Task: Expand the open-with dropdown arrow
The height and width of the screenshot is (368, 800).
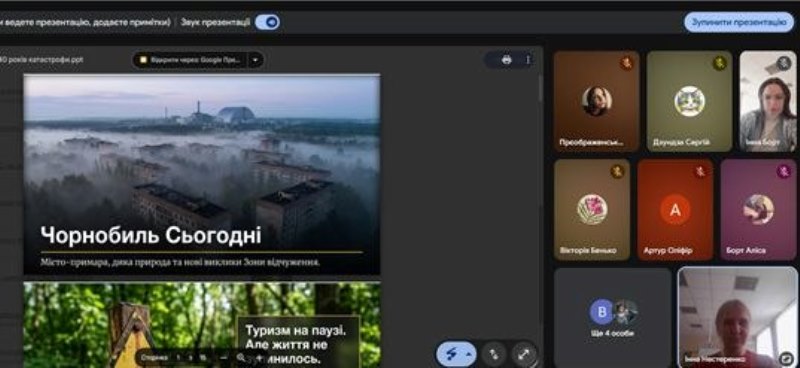Action: [x=255, y=60]
